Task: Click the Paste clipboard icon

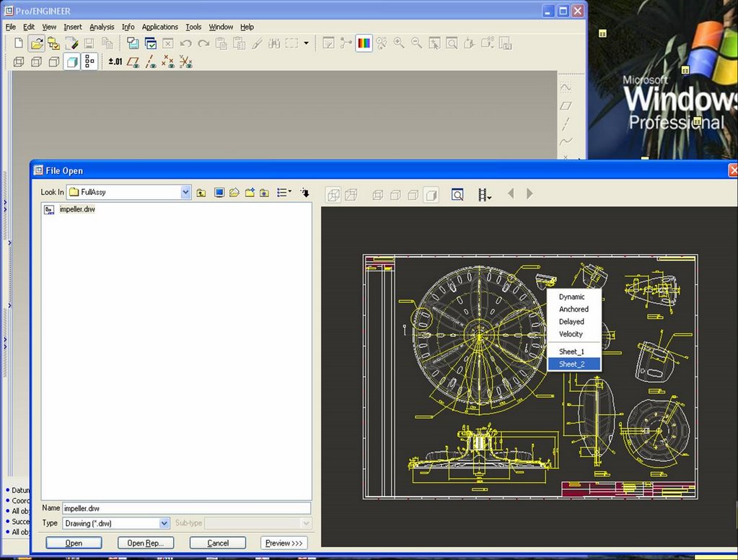Action: (221, 43)
